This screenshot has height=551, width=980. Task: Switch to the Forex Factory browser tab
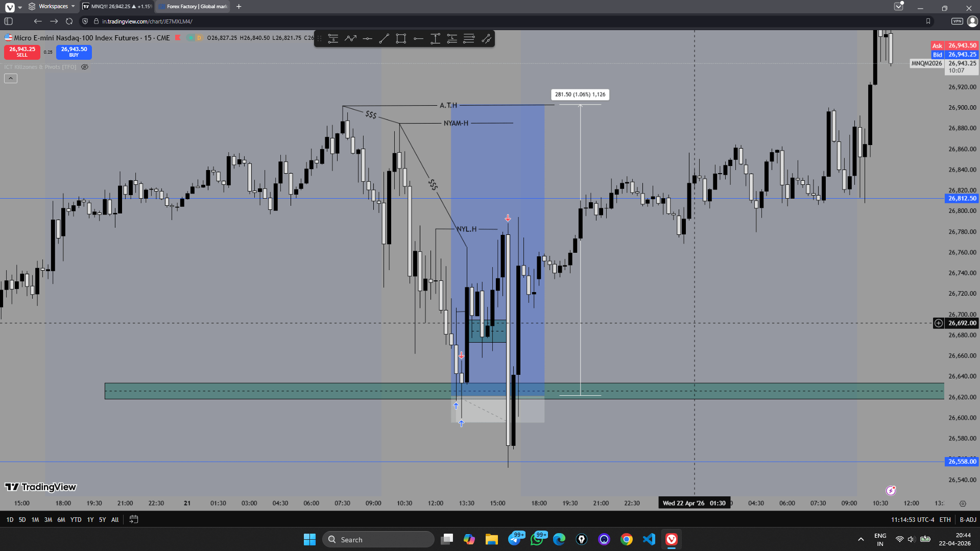194,7
